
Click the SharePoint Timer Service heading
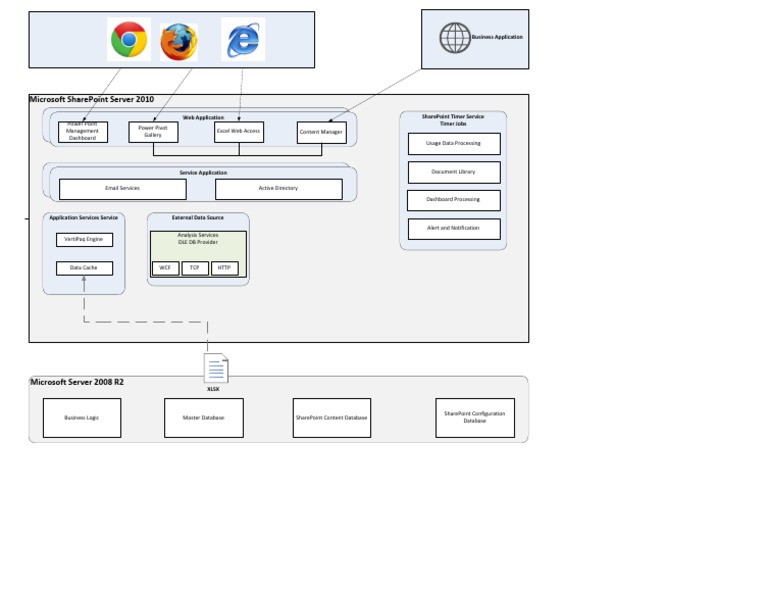(453, 117)
